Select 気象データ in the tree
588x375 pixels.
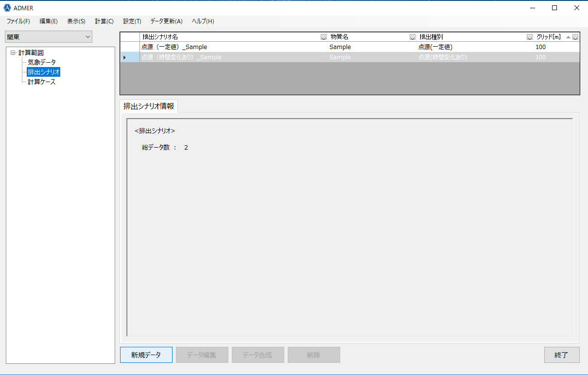[42, 63]
